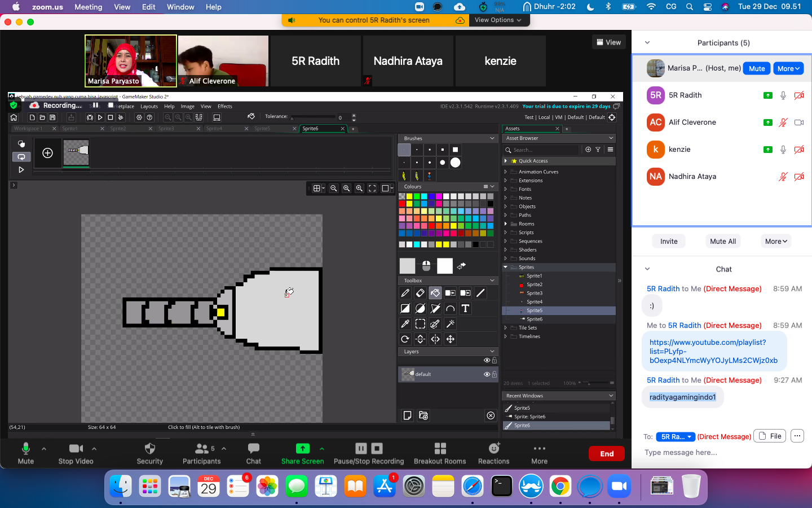
Task: Click the mirror horizontally tool in Toolbox
Action: point(435,339)
